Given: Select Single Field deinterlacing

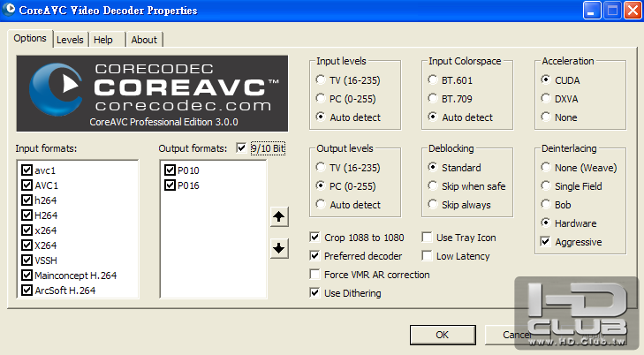Looking at the screenshot, I should (545, 186).
